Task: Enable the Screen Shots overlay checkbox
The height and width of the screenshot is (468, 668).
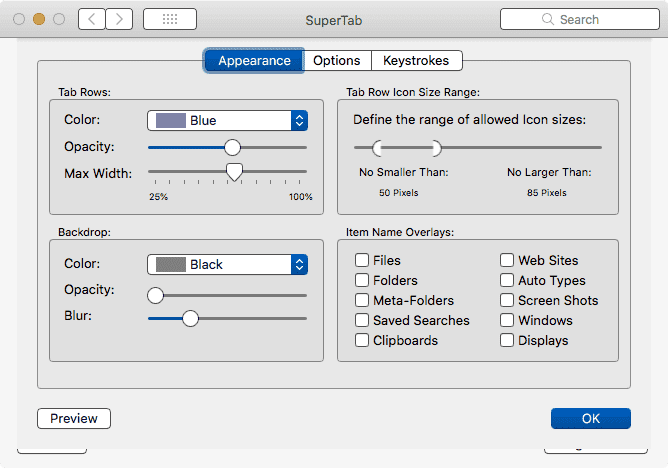Action: click(507, 300)
